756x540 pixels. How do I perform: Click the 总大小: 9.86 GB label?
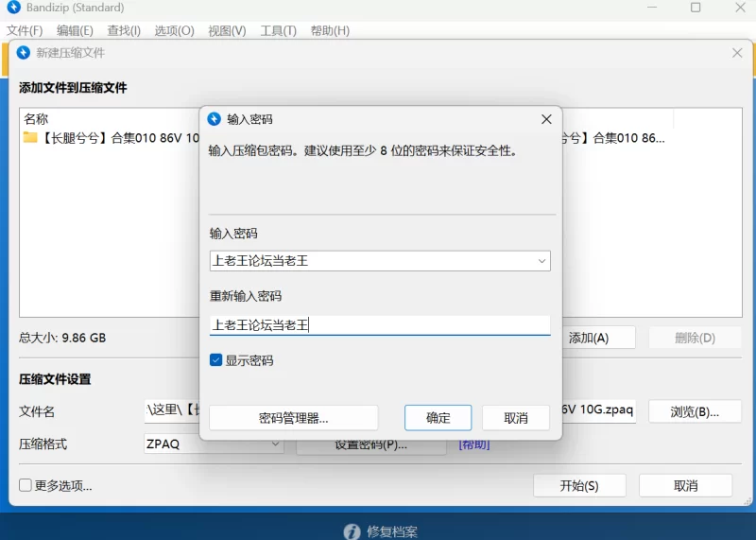[x=62, y=338]
